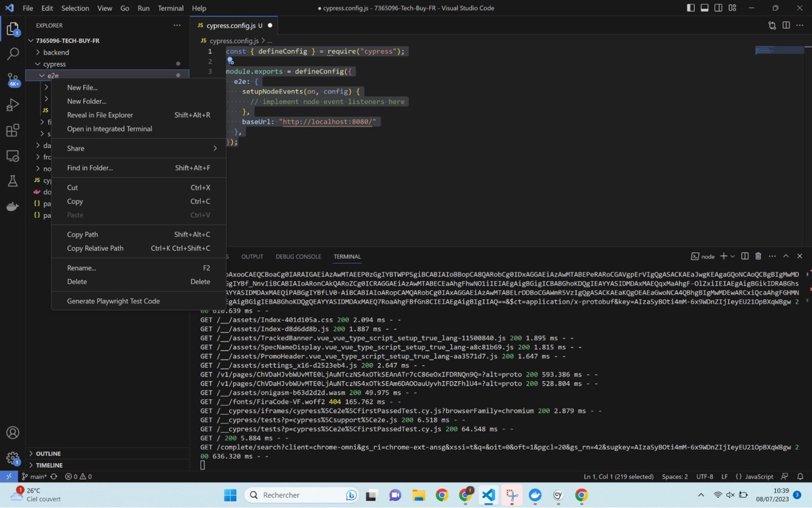The width and height of the screenshot is (812, 508).
Task: Toggle primary side bar layout button
Action: (x=691, y=8)
